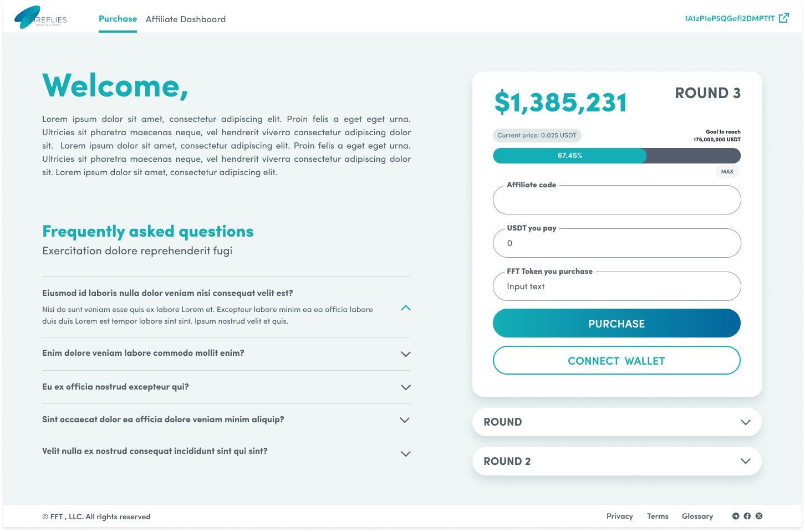This screenshot has height=532, width=805.
Task: Expand "Velit nulla ex nostrud" question
Action: [406, 454]
